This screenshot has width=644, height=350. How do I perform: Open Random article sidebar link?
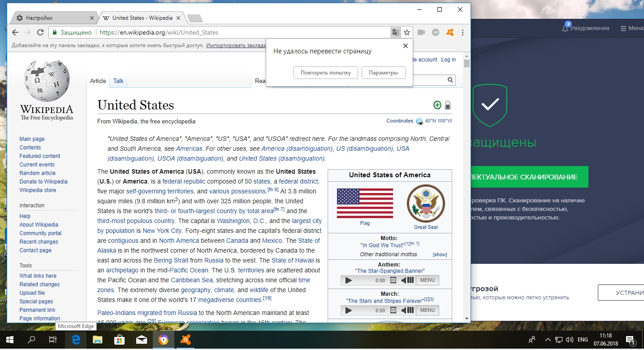(38, 173)
